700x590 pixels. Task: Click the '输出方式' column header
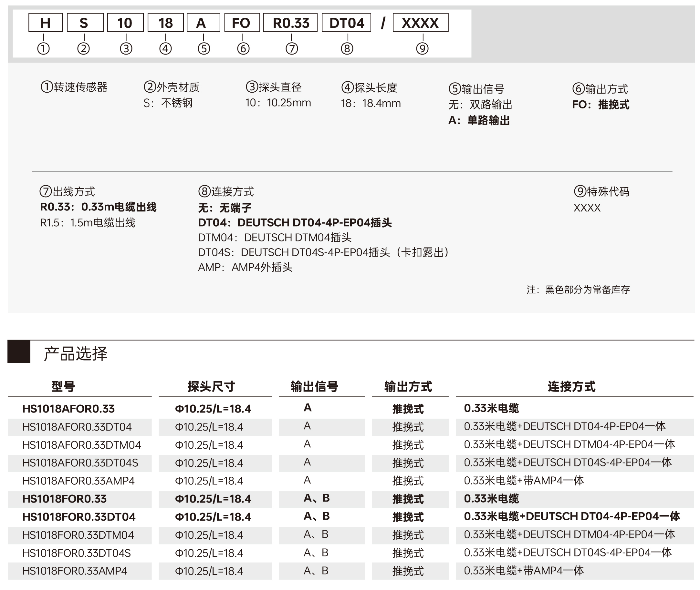408,387
